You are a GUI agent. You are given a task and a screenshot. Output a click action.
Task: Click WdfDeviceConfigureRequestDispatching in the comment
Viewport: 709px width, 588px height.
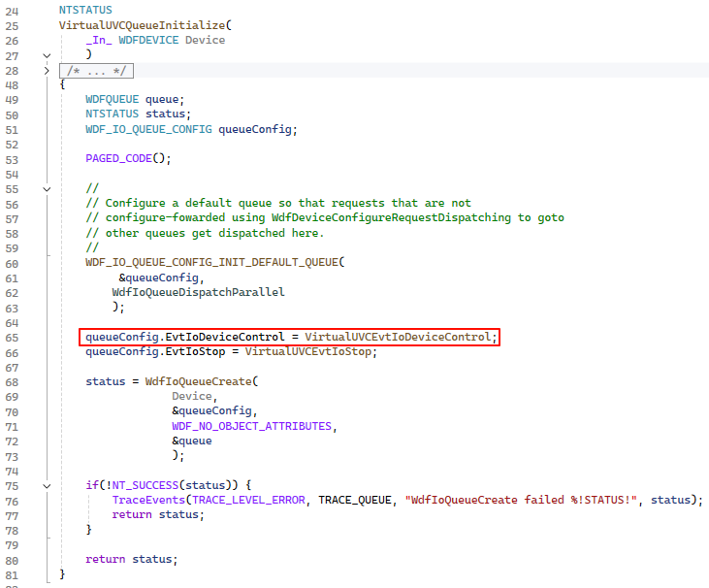(x=391, y=218)
